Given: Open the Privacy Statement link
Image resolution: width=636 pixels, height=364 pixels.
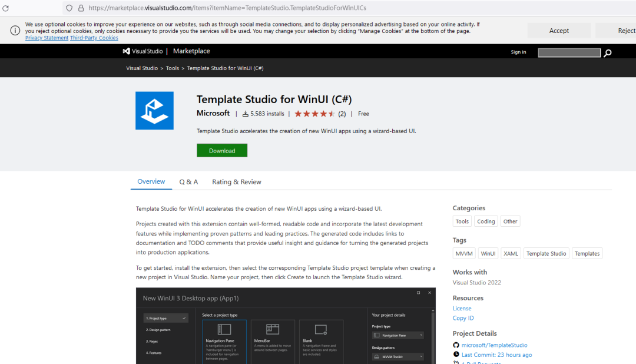Looking at the screenshot, I should (47, 38).
